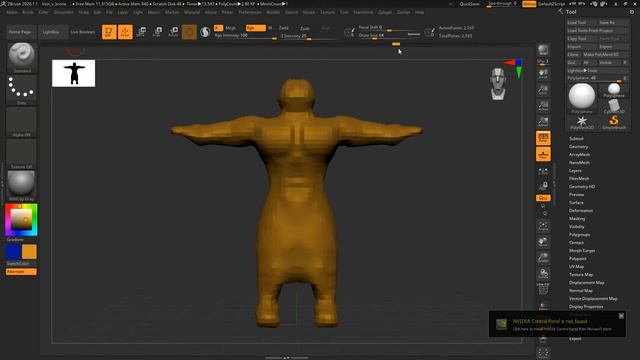Toggle the Mrgb mode
This screenshot has height=360, width=640.
(231, 28)
